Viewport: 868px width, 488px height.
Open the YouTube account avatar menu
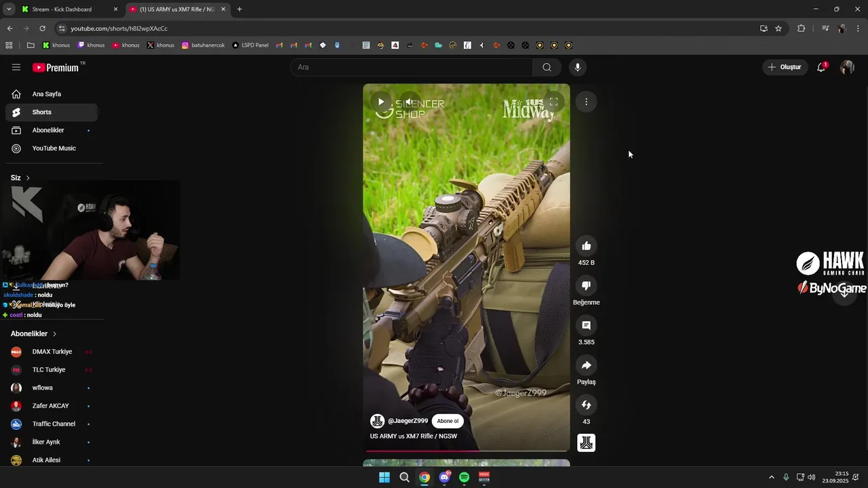(847, 67)
